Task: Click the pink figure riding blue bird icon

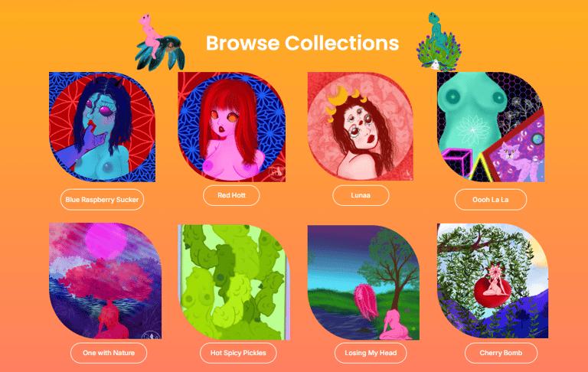Action: click(x=160, y=42)
